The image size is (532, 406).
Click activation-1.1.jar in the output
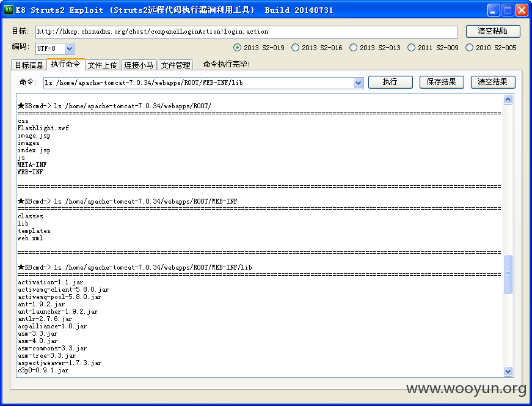click(50, 282)
